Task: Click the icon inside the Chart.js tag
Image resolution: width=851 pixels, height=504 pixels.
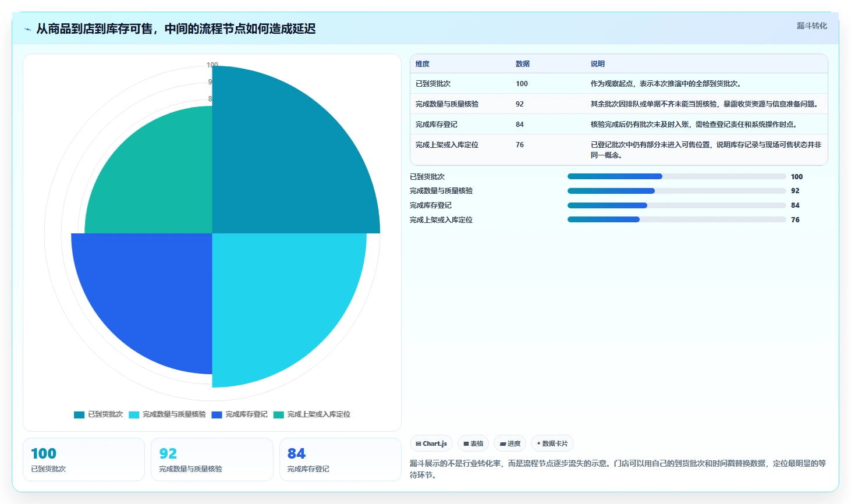Action: (419, 444)
